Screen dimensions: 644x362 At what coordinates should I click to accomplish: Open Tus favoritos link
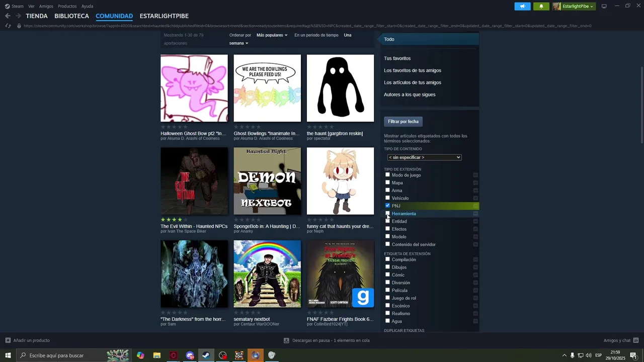click(x=397, y=58)
